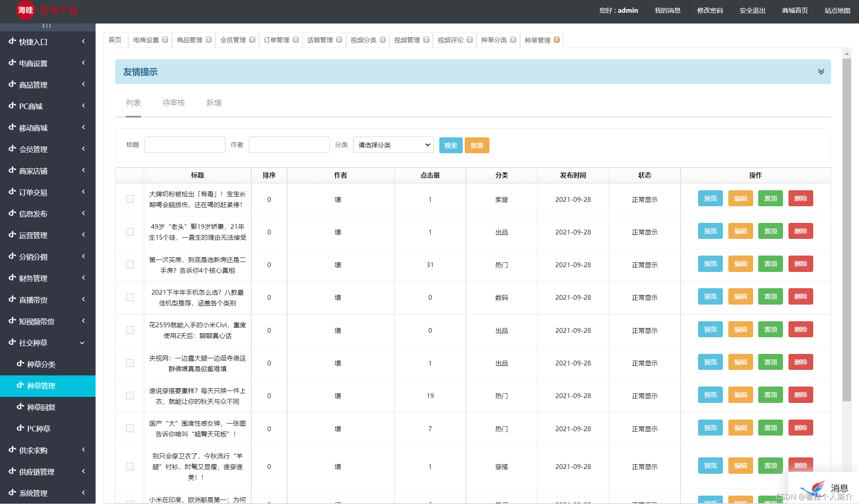The width and height of the screenshot is (859, 504).
Task: Click the 作者 search input field
Action: click(289, 145)
